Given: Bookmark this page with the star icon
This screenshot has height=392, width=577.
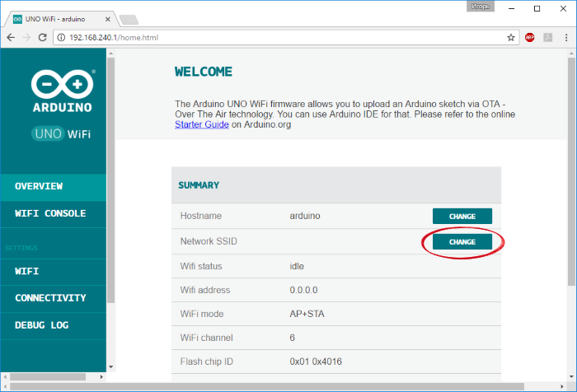Looking at the screenshot, I should pos(511,37).
